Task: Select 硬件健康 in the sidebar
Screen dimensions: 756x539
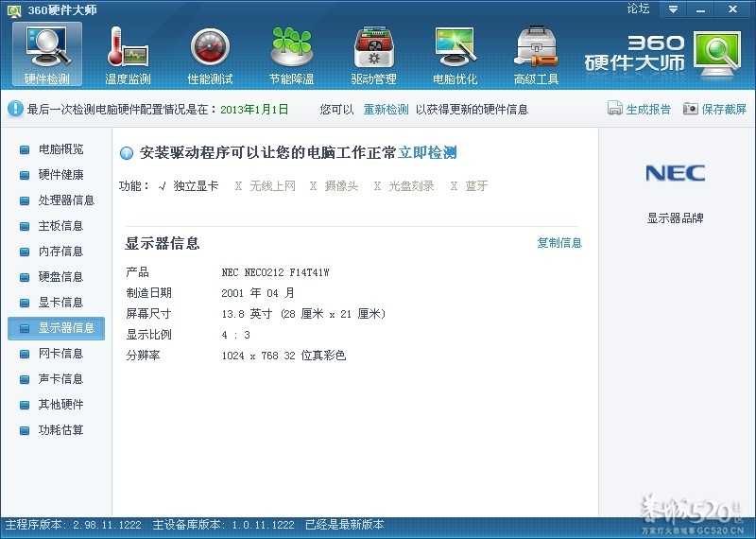Action: (x=57, y=175)
